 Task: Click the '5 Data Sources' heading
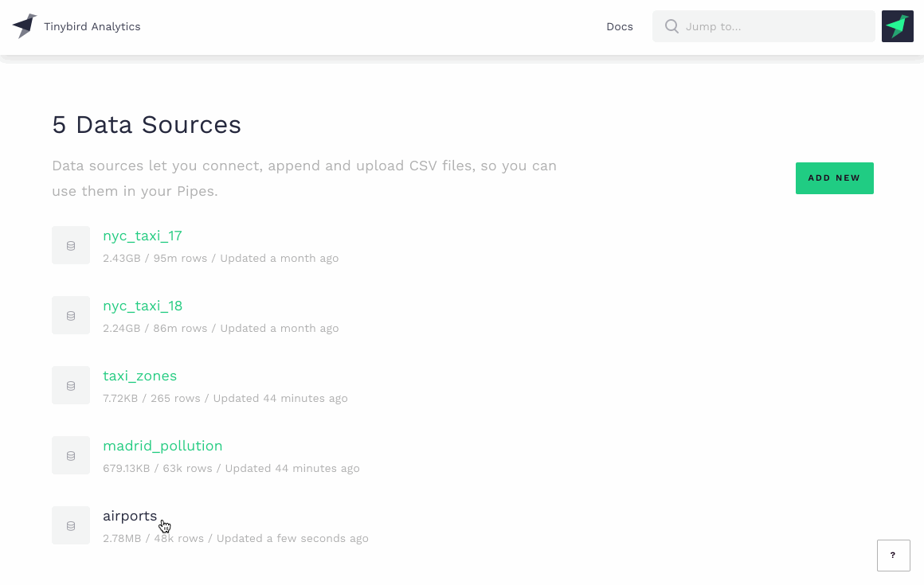147,125
